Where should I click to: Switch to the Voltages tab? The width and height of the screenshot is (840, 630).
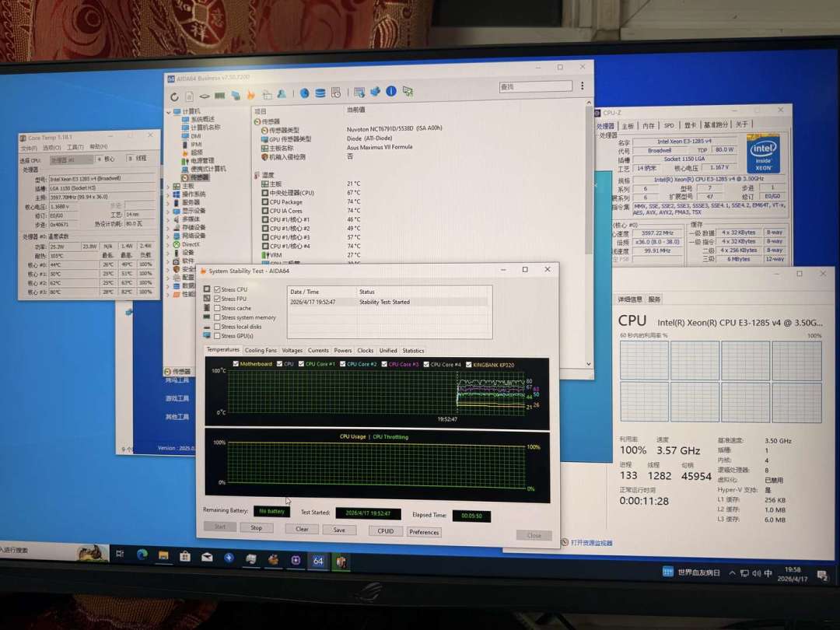[x=292, y=350]
